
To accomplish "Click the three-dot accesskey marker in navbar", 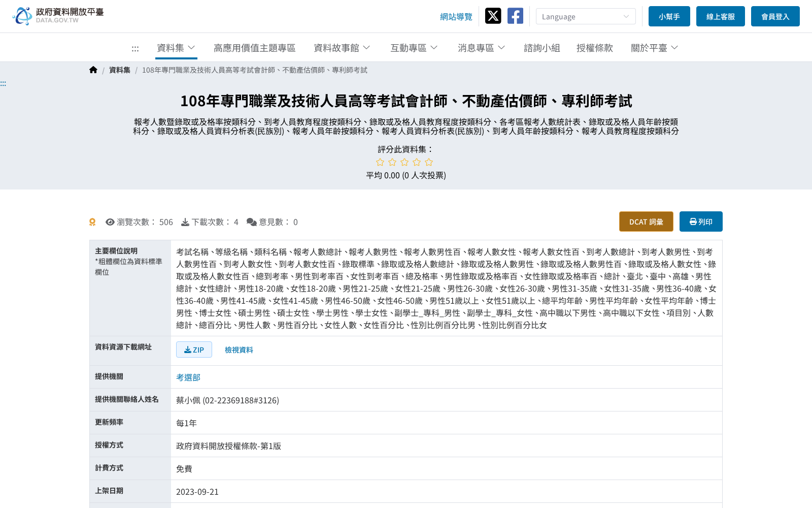I will [x=135, y=48].
